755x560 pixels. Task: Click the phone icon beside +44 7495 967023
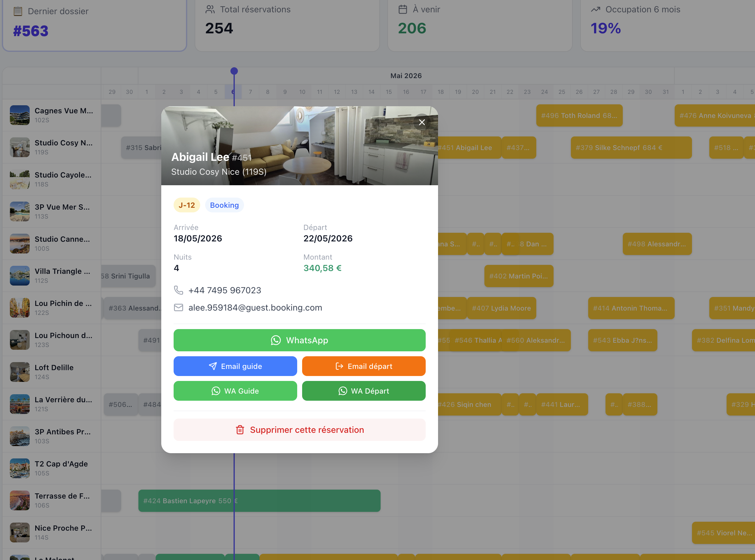pos(179,290)
